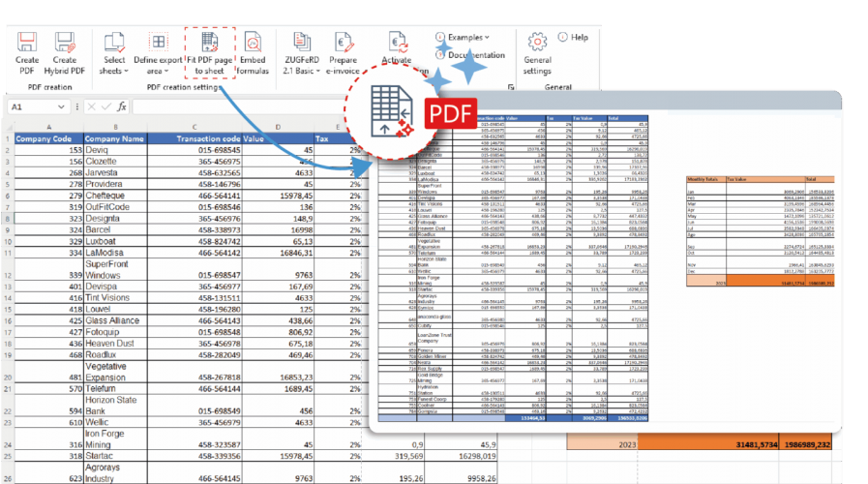
Task: Select row 10 header
Action: pyautogui.click(x=6, y=239)
